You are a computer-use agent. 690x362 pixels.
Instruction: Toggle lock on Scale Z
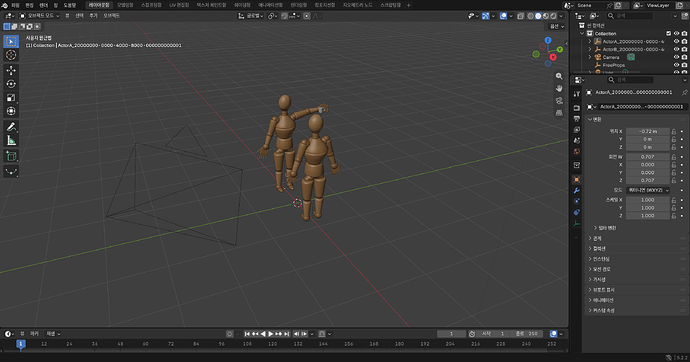tap(674, 216)
